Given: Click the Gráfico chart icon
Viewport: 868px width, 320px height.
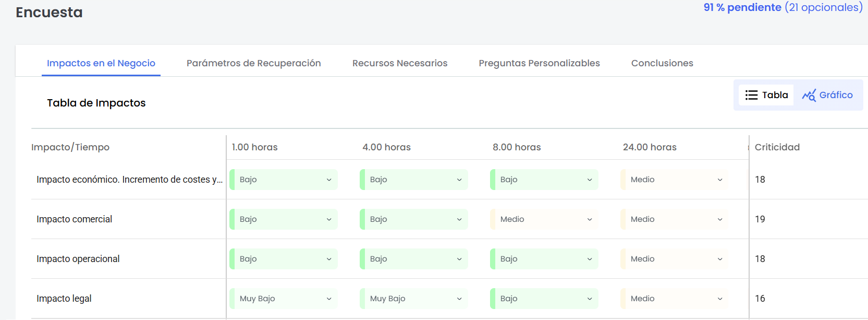Looking at the screenshot, I should pos(809,95).
